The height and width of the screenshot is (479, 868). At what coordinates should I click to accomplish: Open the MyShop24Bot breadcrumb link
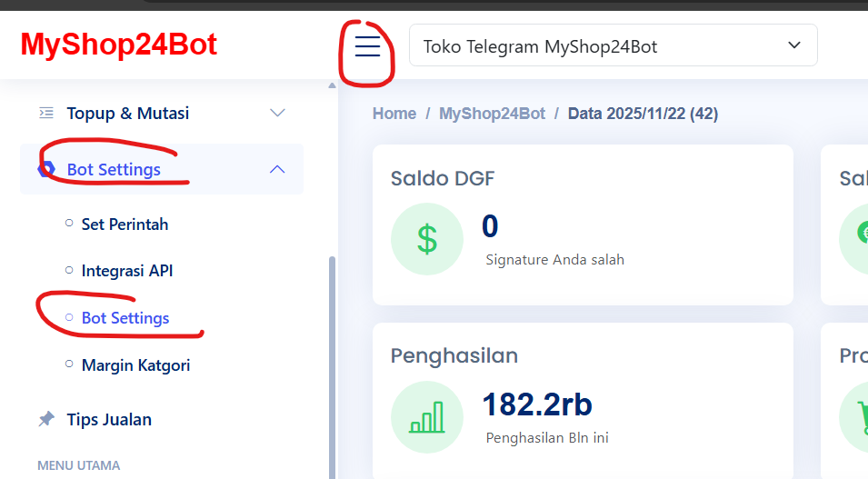pyautogui.click(x=492, y=114)
